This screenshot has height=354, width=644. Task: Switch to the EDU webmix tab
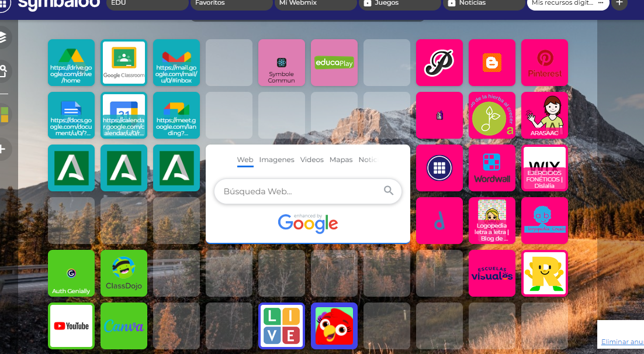coord(147,4)
